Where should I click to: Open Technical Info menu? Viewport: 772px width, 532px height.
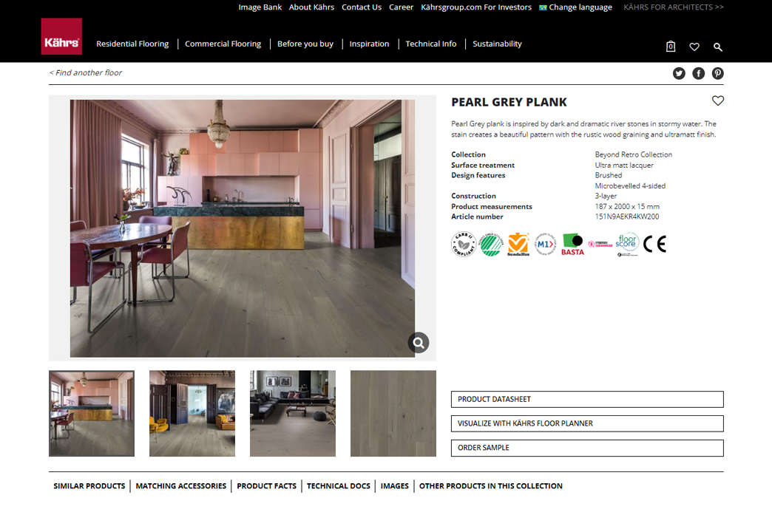point(431,44)
